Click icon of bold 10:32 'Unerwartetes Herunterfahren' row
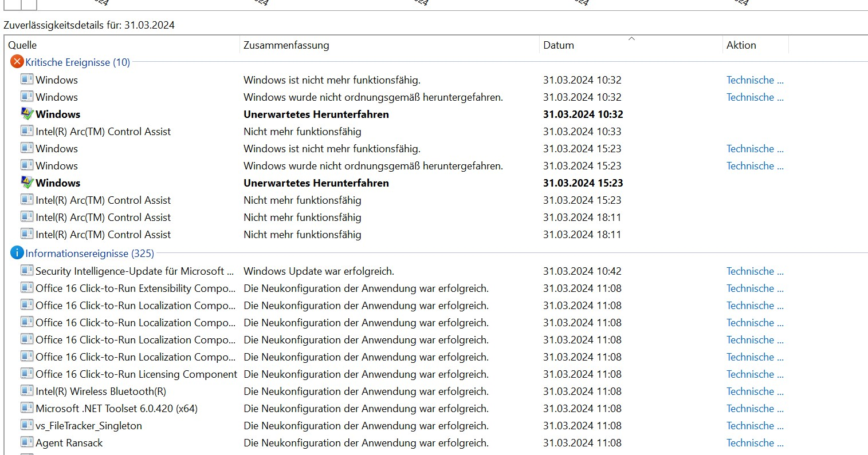The height and width of the screenshot is (455, 868). 27,113
